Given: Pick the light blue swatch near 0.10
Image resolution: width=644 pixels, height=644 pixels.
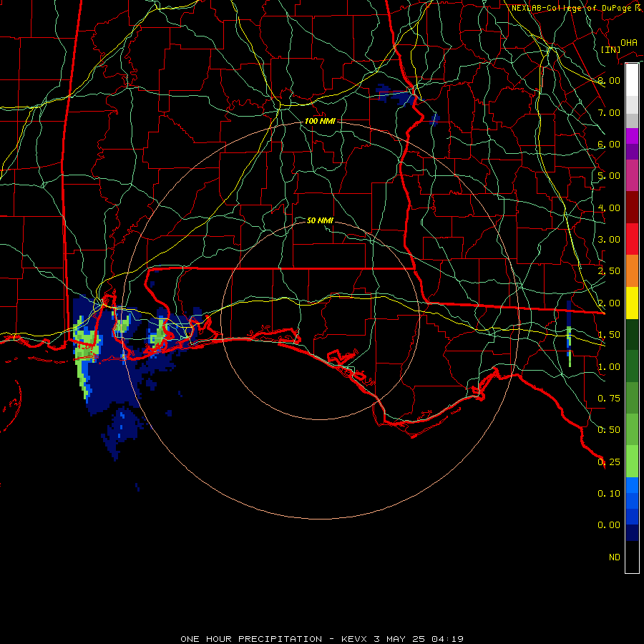Looking at the screenshot, I should click(x=632, y=485).
